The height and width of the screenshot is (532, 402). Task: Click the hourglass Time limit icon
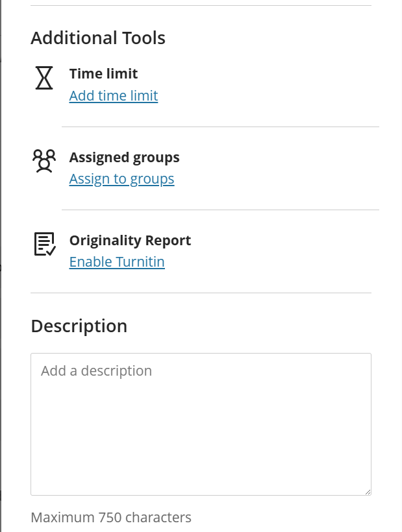(x=44, y=78)
